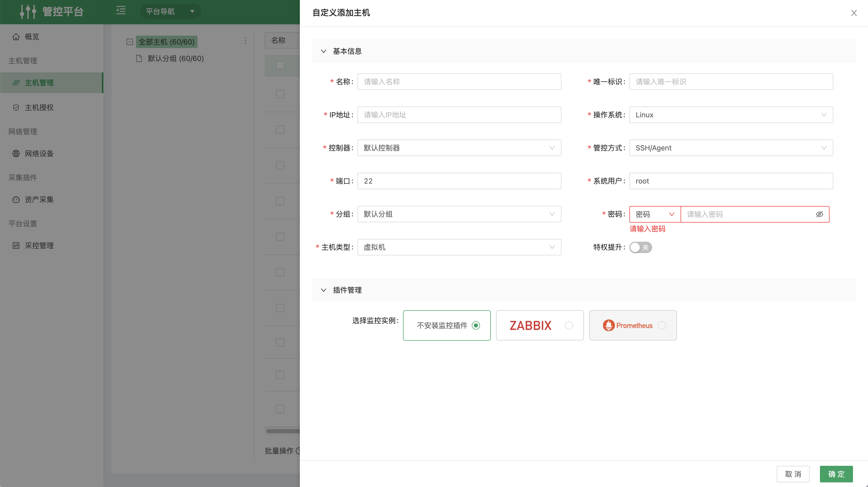Click the shield icon for 主机授权

[16, 108]
